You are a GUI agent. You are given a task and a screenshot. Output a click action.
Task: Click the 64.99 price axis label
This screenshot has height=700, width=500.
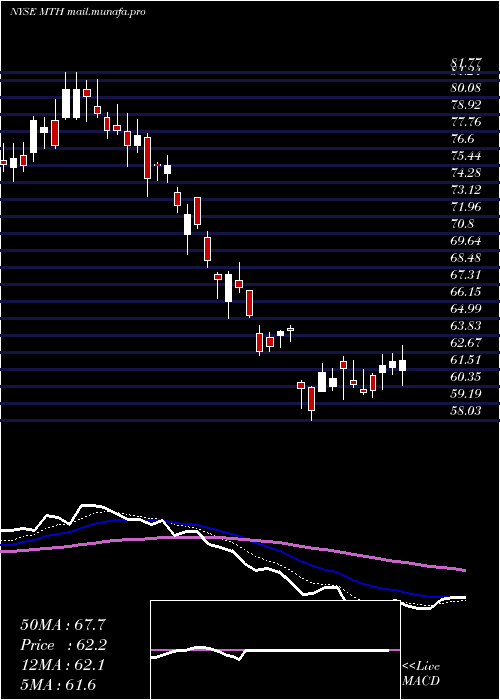point(466,309)
